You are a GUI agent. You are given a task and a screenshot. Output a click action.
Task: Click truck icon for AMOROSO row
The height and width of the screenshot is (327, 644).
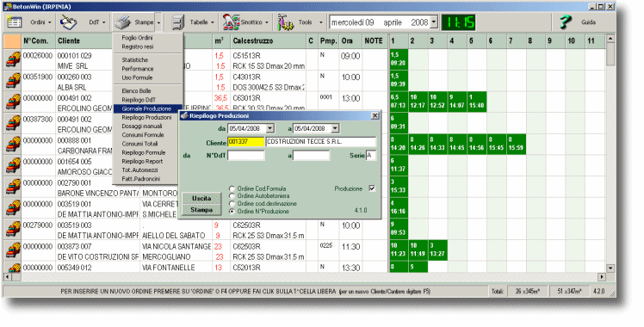tap(13, 166)
